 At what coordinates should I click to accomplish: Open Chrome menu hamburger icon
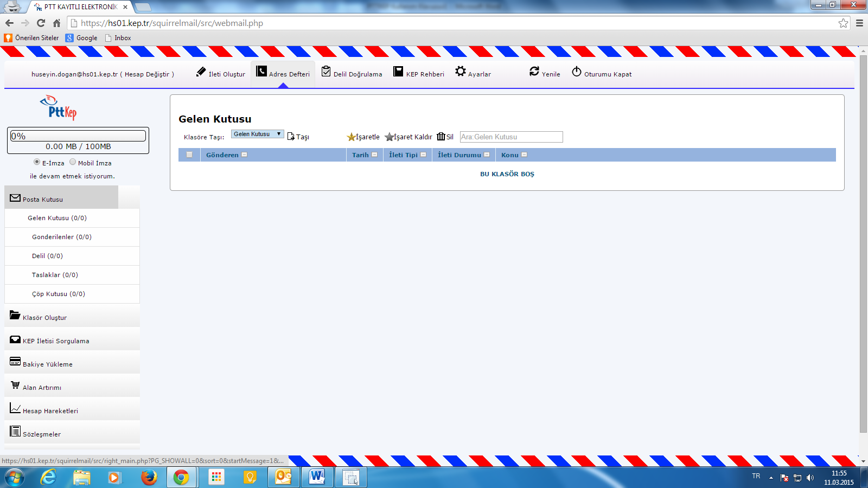(859, 23)
